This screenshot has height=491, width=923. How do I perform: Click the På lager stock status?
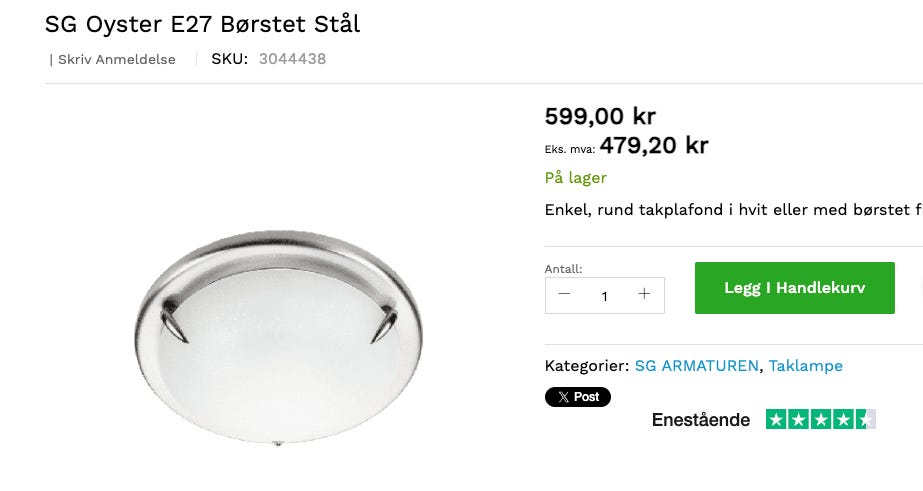(575, 178)
